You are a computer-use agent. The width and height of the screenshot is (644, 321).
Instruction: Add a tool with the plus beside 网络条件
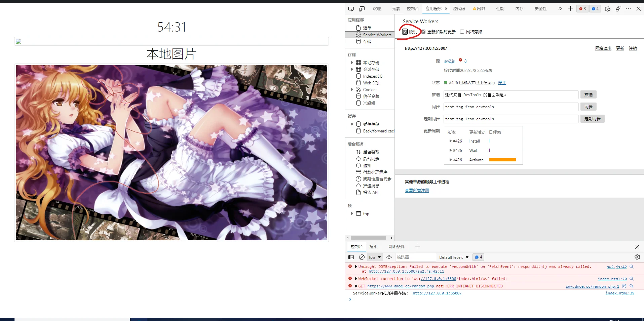tap(418, 246)
